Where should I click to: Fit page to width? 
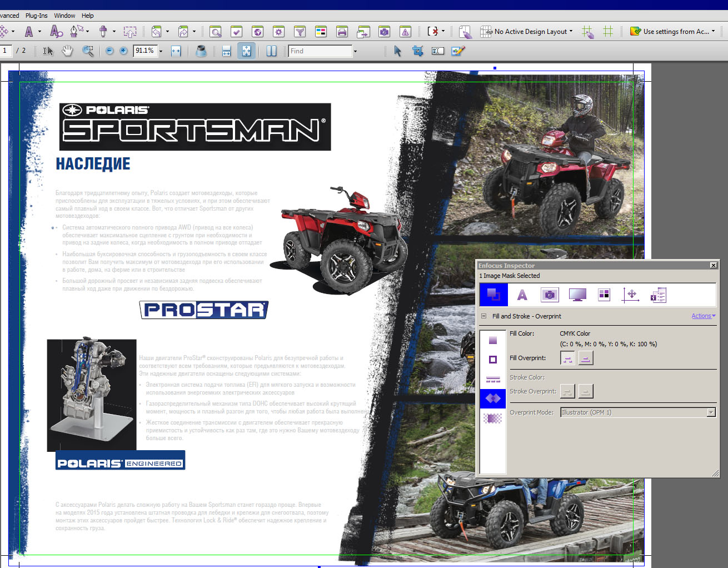pyautogui.click(x=176, y=51)
